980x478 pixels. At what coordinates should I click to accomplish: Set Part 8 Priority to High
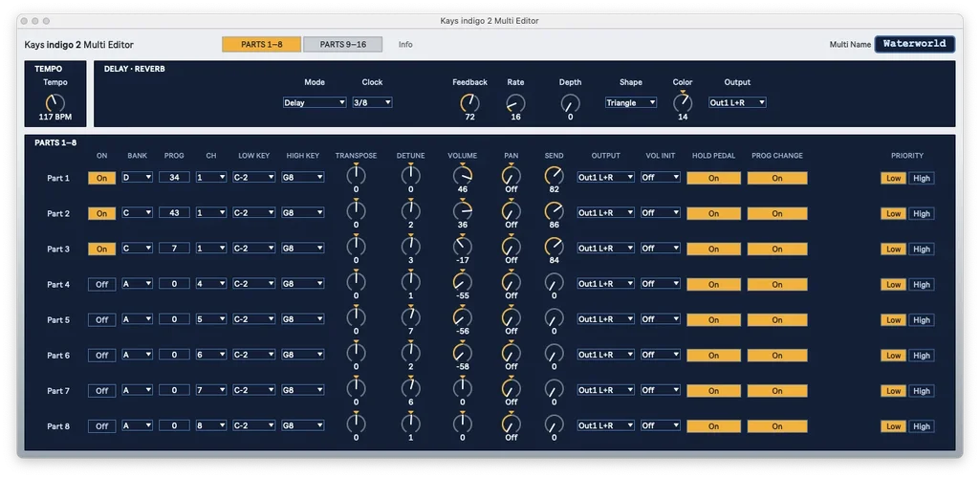[922, 426]
